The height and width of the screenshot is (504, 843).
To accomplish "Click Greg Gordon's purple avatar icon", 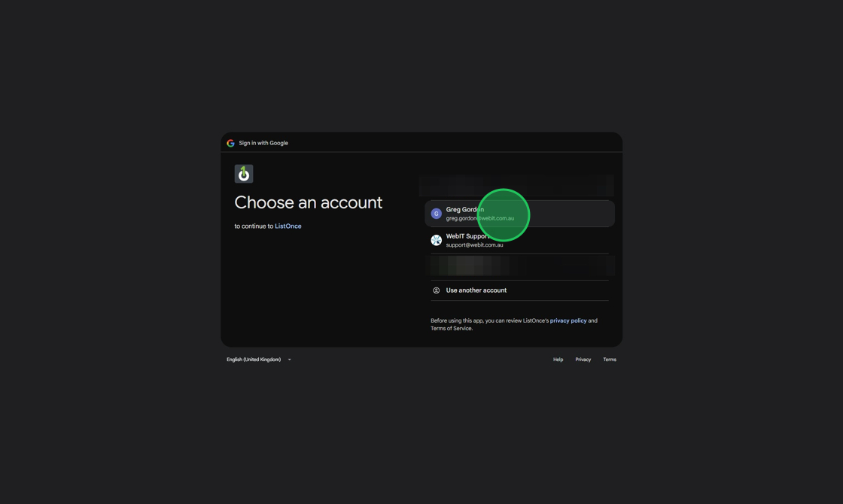I will point(436,214).
